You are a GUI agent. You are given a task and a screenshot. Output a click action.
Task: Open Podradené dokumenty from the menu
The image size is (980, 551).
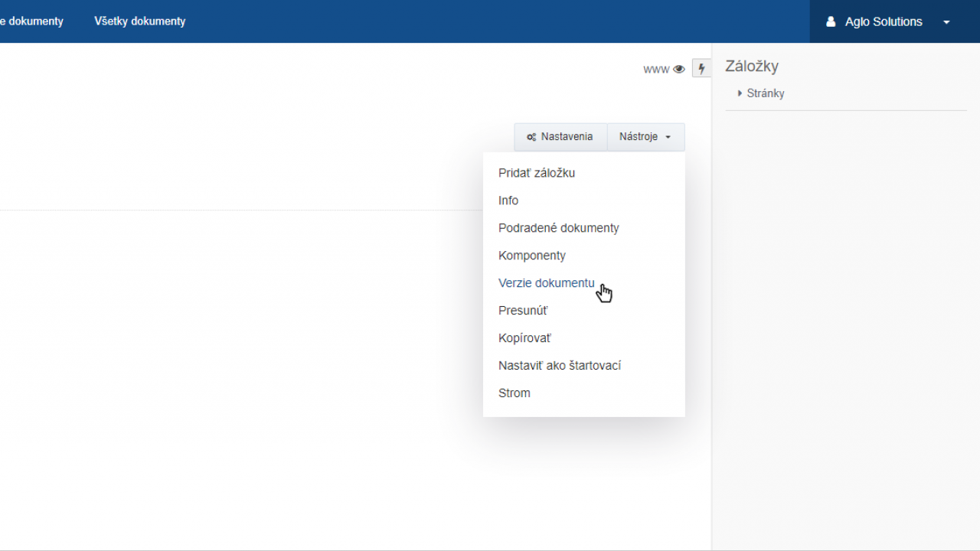[x=559, y=228]
